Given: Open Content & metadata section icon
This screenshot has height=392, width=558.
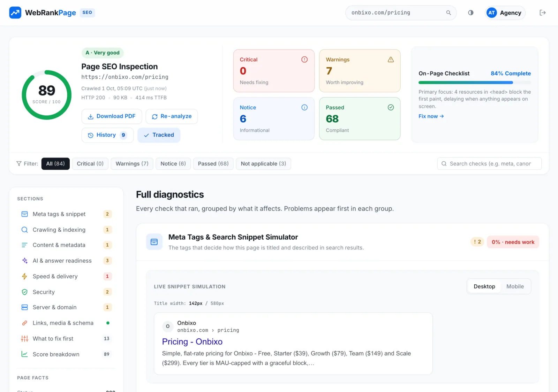Looking at the screenshot, I should 24,245.
